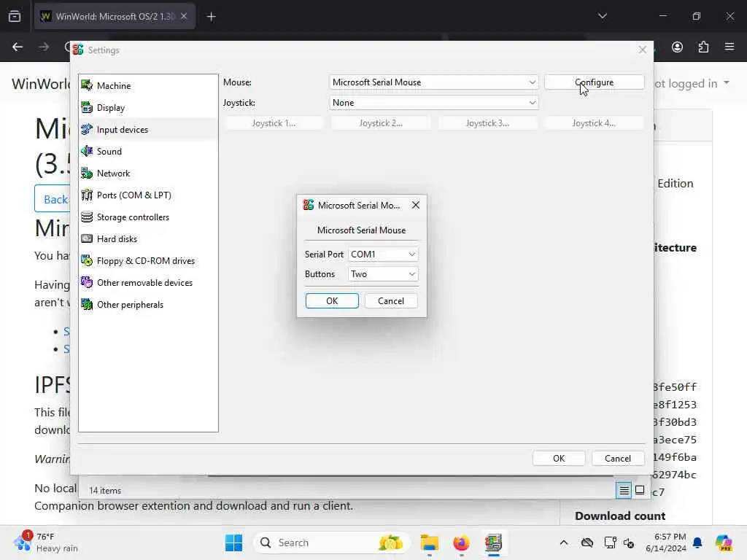Close the Microsoft Serial Mouse dialog
747x560 pixels.
point(415,205)
